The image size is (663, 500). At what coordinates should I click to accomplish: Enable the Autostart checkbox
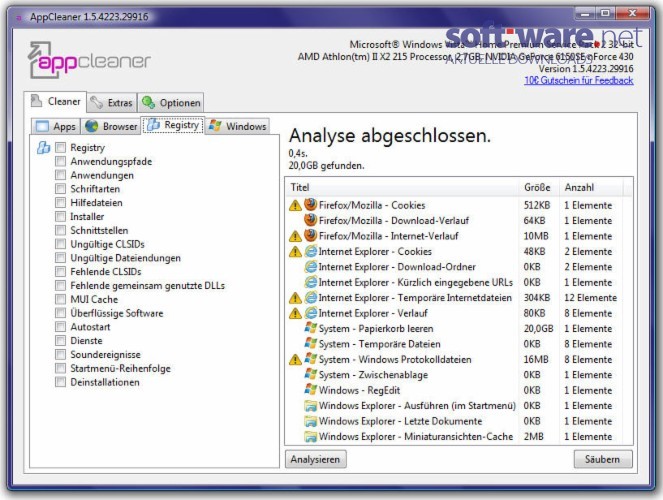(61, 327)
